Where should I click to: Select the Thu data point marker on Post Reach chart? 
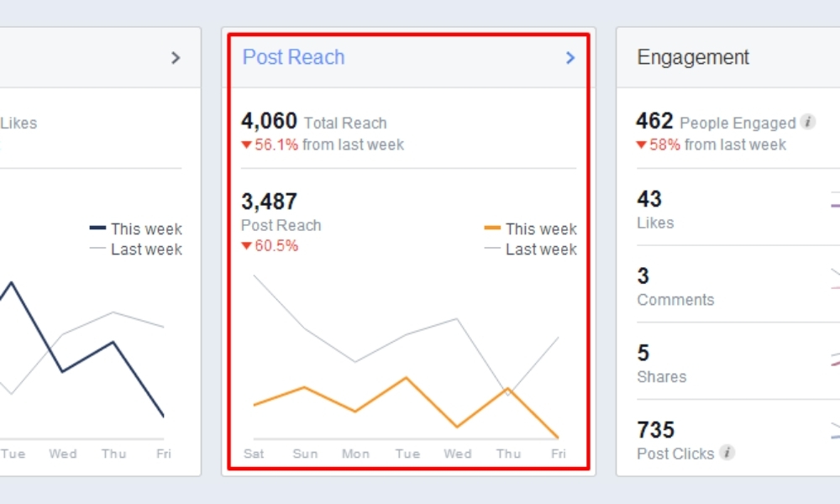[508, 391]
